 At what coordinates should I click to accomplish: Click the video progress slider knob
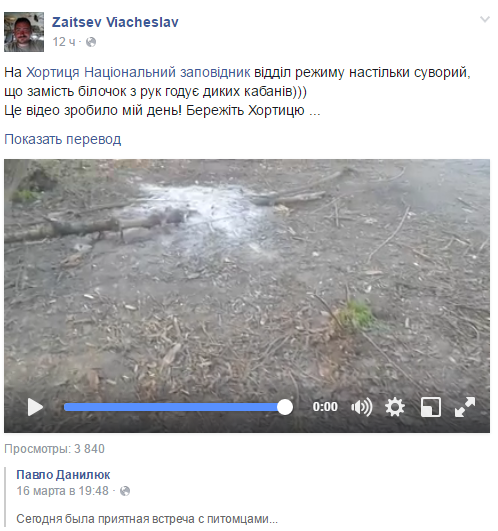pos(285,407)
